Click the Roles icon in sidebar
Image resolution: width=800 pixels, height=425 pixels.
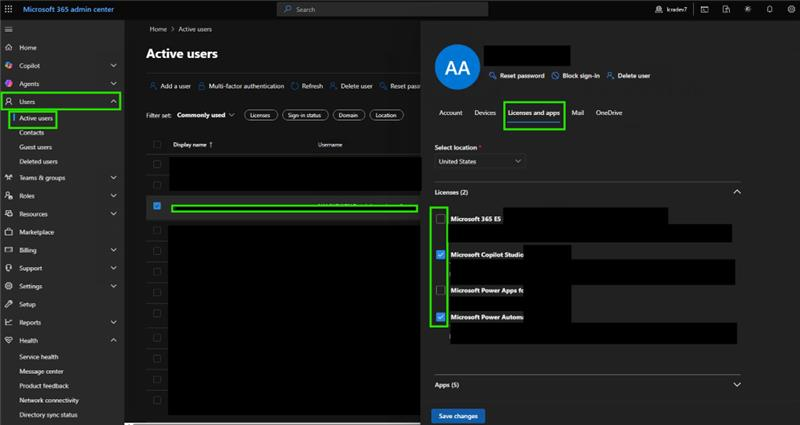tap(9, 196)
